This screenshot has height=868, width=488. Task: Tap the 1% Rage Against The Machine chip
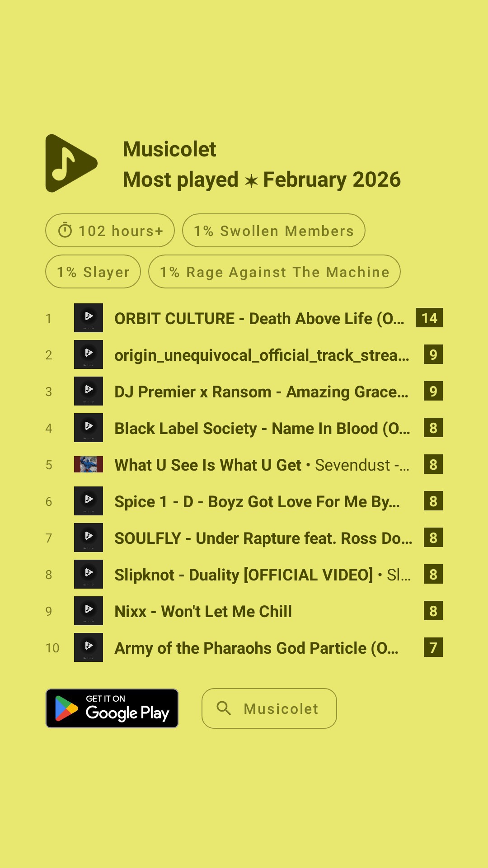point(274,272)
